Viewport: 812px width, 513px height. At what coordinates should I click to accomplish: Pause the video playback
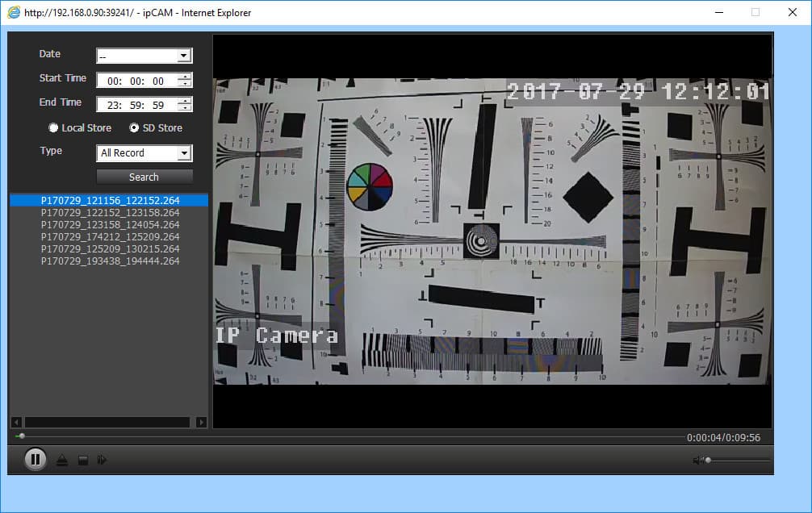click(36, 459)
